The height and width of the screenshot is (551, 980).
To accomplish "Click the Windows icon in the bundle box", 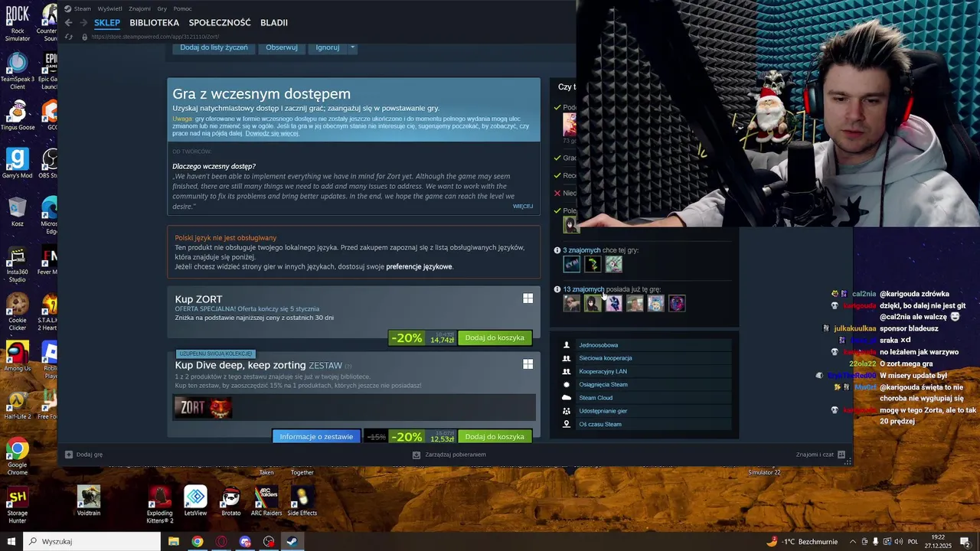I will point(528,364).
